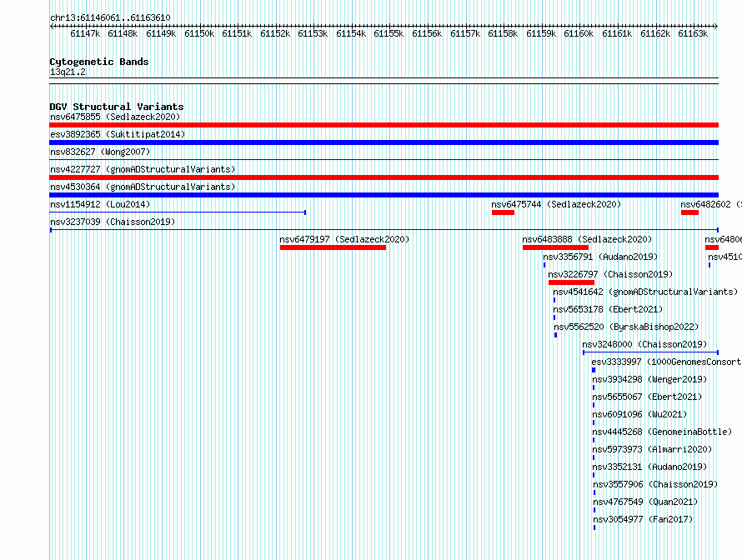Click the nsv1154912 (Lou2014) label
742x560 pixels.
100,204
